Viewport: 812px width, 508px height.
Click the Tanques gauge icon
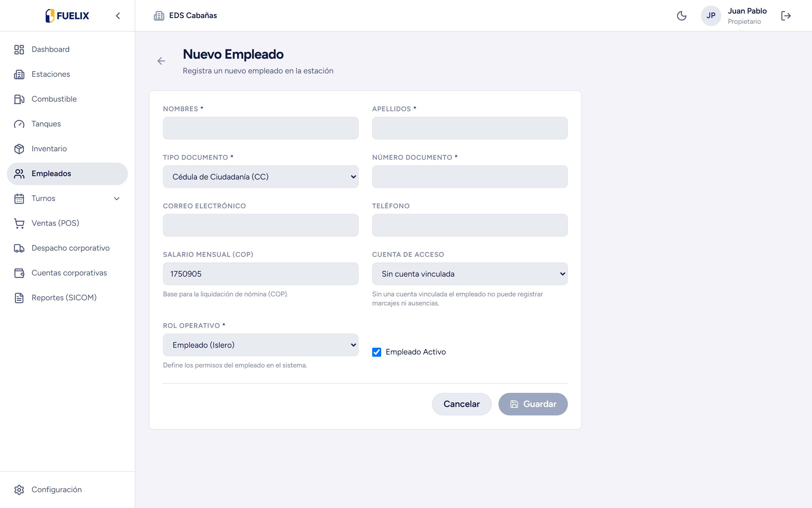pos(19,124)
